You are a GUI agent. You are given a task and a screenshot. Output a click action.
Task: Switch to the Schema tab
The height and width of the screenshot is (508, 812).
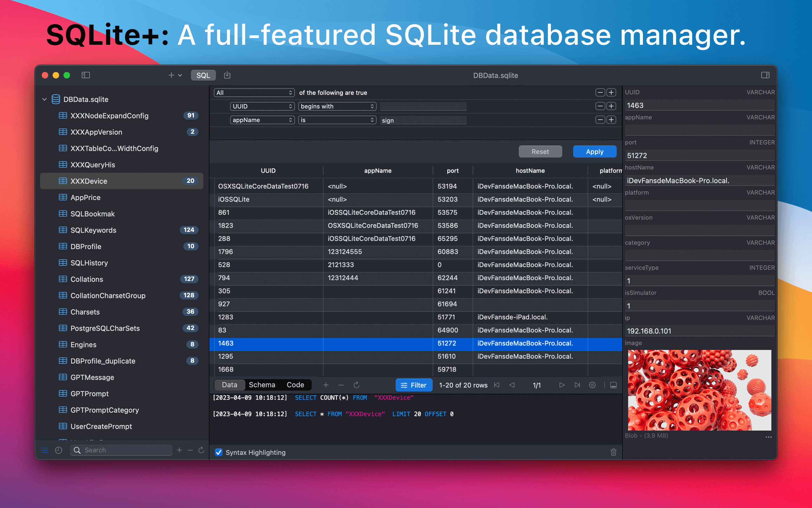262,385
